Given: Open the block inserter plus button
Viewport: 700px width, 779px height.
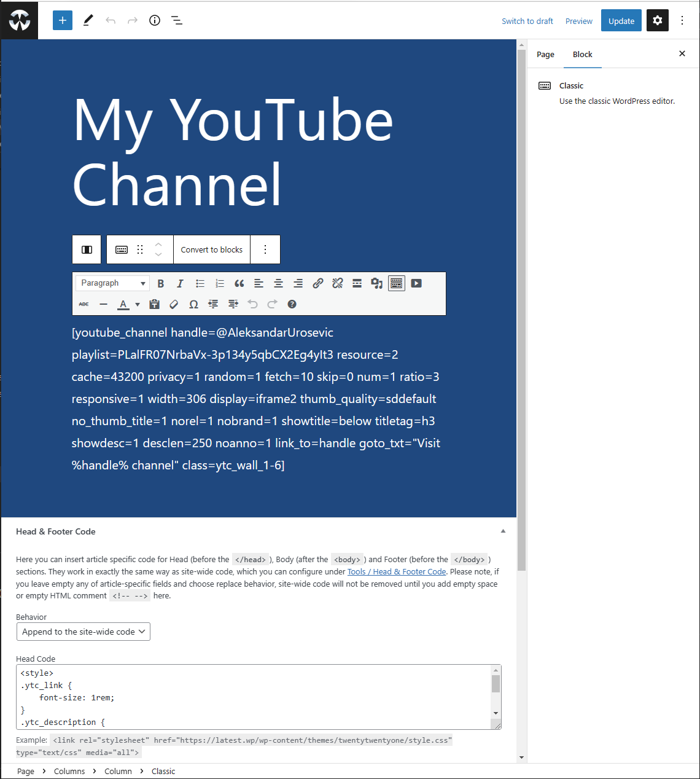Looking at the screenshot, I should click(63, 20).
